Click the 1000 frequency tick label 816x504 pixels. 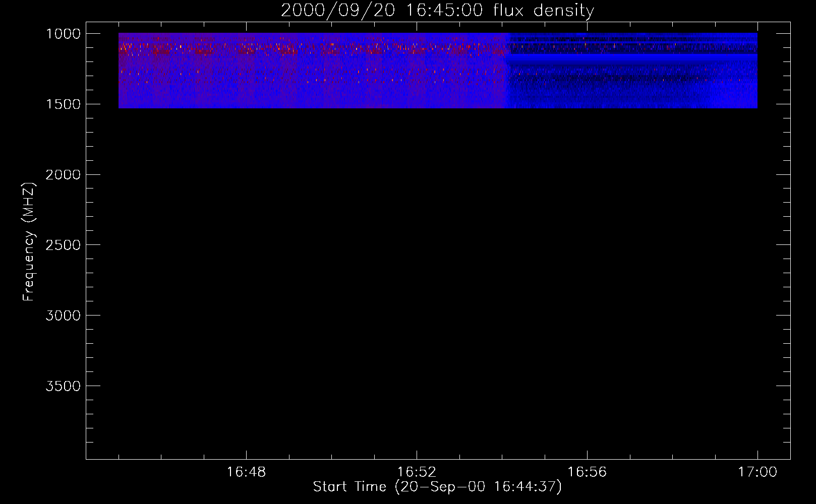63,34
